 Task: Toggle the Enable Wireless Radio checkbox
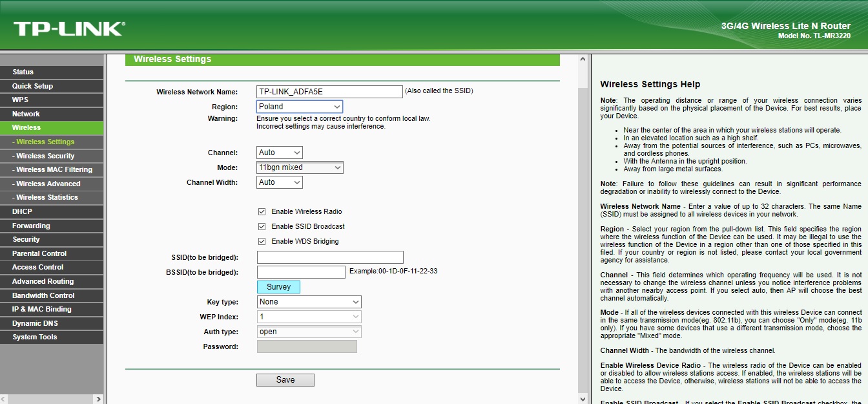pos(262,211)
